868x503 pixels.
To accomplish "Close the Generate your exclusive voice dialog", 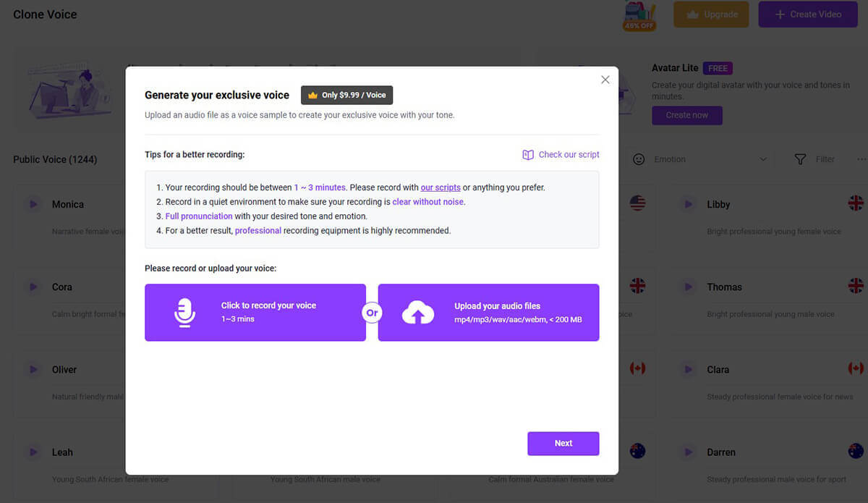I will pyautogui.click(x=605, y=80).
